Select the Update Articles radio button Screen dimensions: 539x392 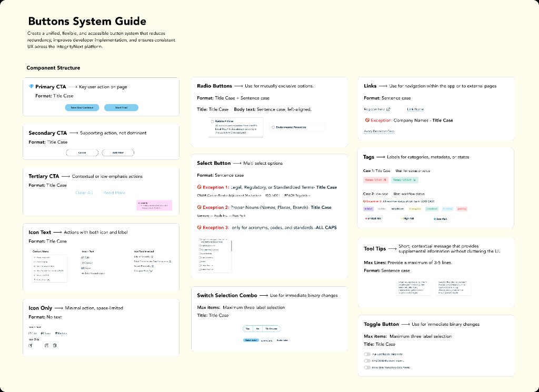pyautogui.click(x=212, y=122)
